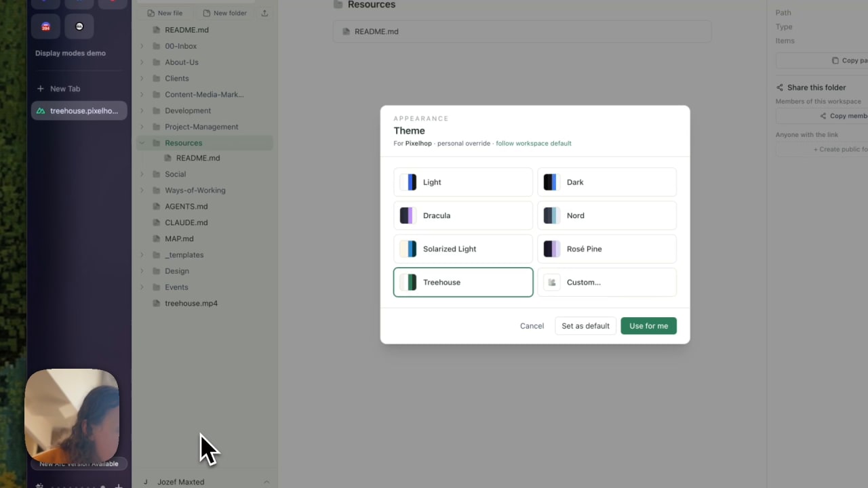Click Set as default button

tap(585, 326)
